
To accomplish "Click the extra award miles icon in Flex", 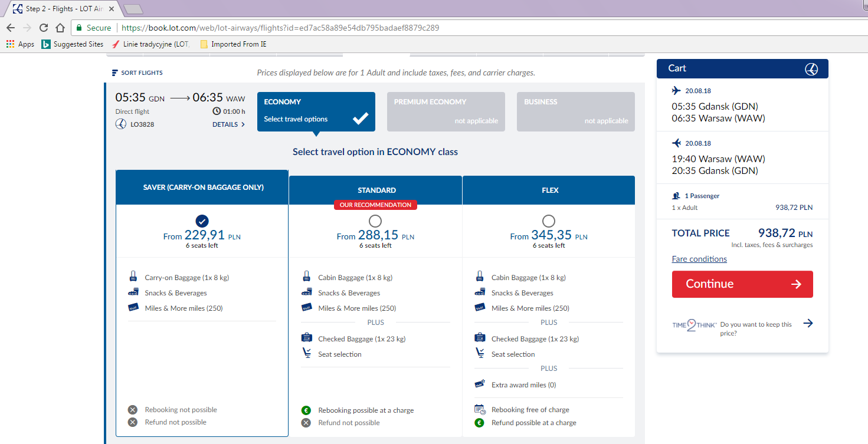I will 480,384.
